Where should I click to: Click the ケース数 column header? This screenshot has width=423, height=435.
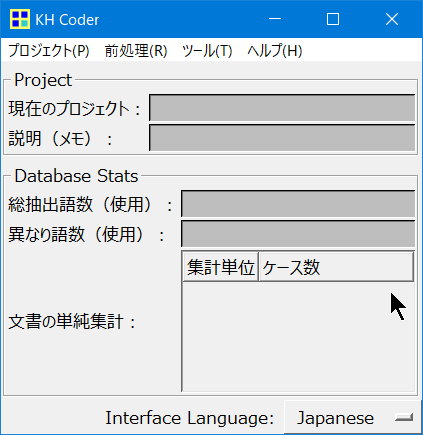pos(336,267)
